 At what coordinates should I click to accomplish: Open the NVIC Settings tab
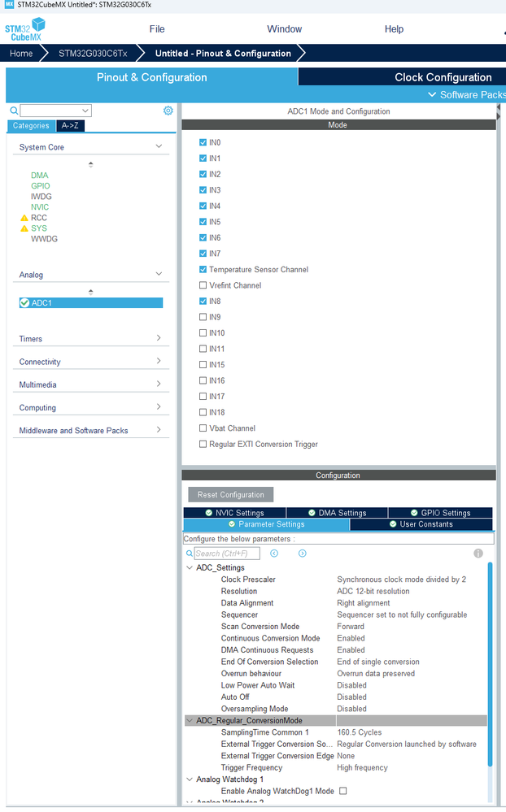(x=234, y=513)
